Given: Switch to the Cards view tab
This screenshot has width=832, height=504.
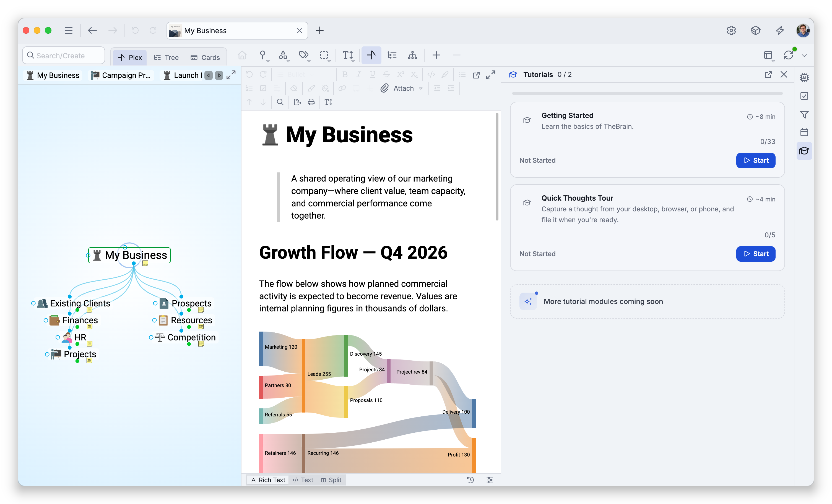Looking at the screenshot, I should [x=205, y=58].
